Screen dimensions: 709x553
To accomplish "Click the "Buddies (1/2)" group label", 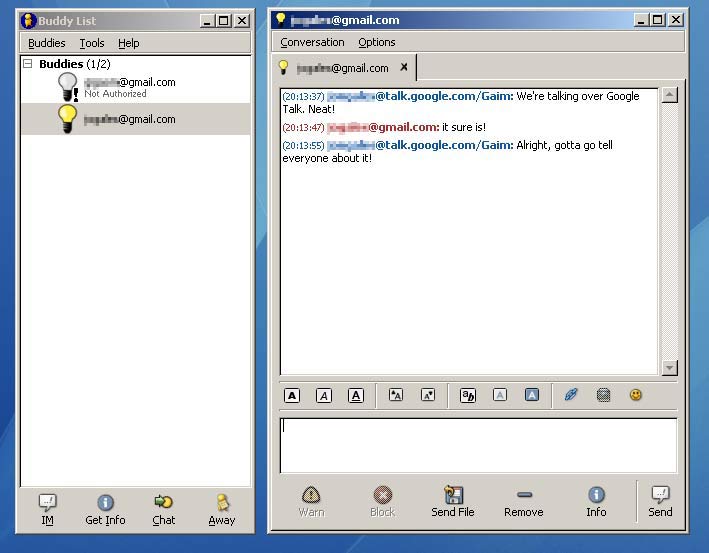I will 75,64.
